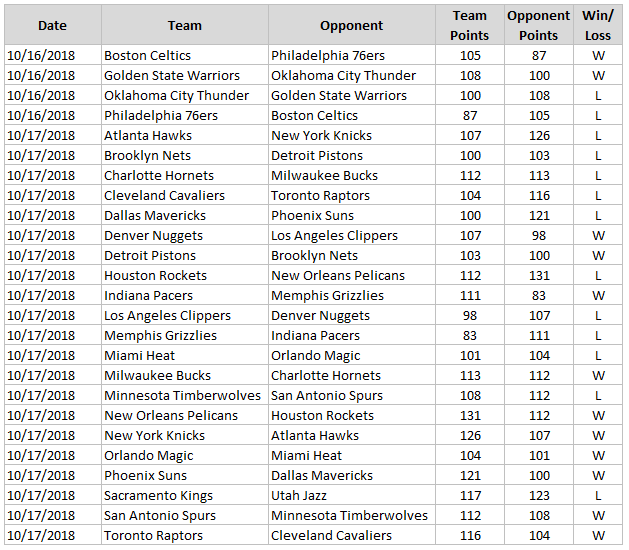629x550 pixels.
Task: Select the Sacramento Kings team cell
Action: pyautogui.click(x=153, y=495)
